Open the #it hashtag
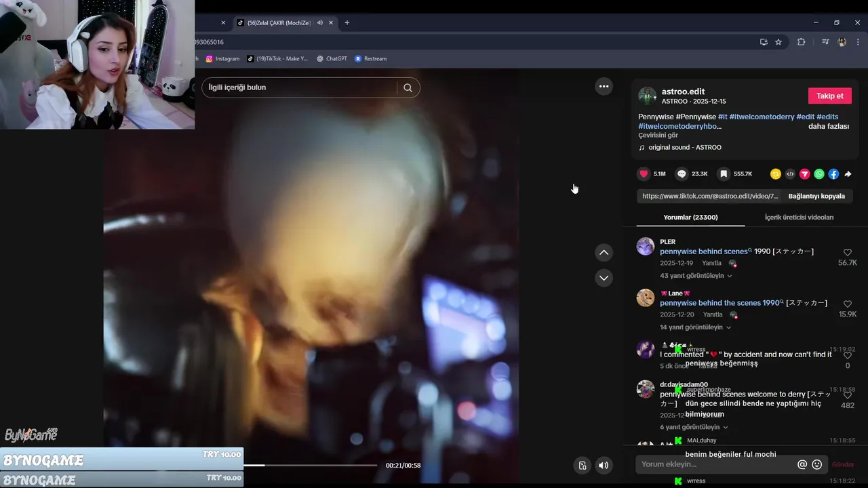 click(722, 117)
